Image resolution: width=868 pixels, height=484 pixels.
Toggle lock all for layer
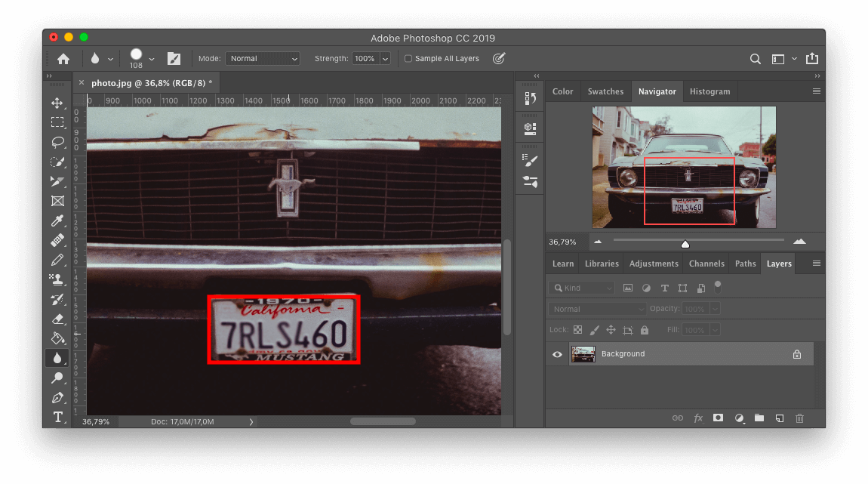pyautogui.click(x=645, y=330)
